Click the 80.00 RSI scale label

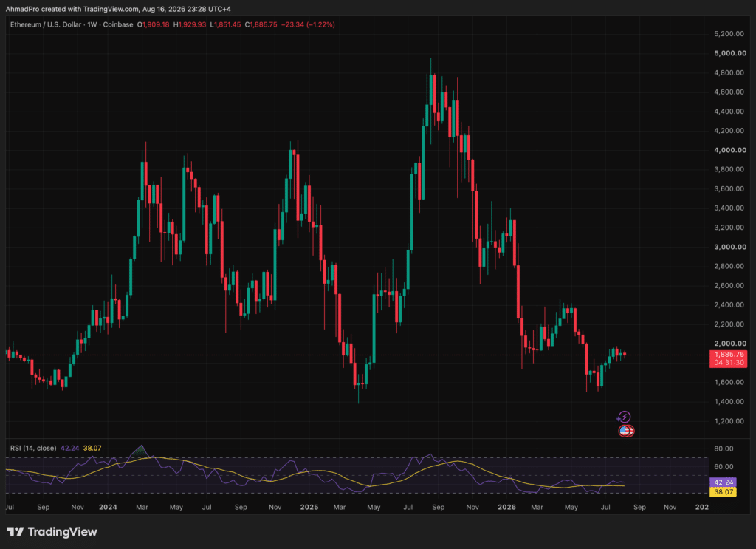(724, 449)
